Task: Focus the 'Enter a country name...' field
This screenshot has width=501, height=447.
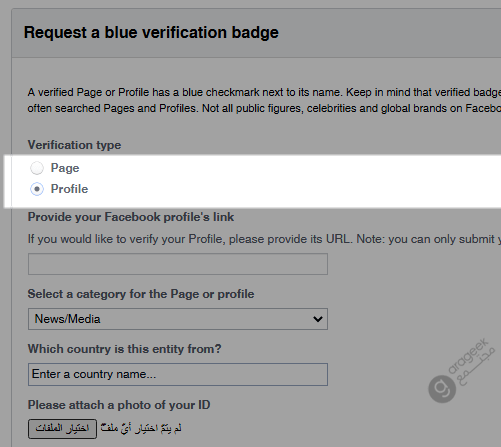Action: click(x=178, y=374)
